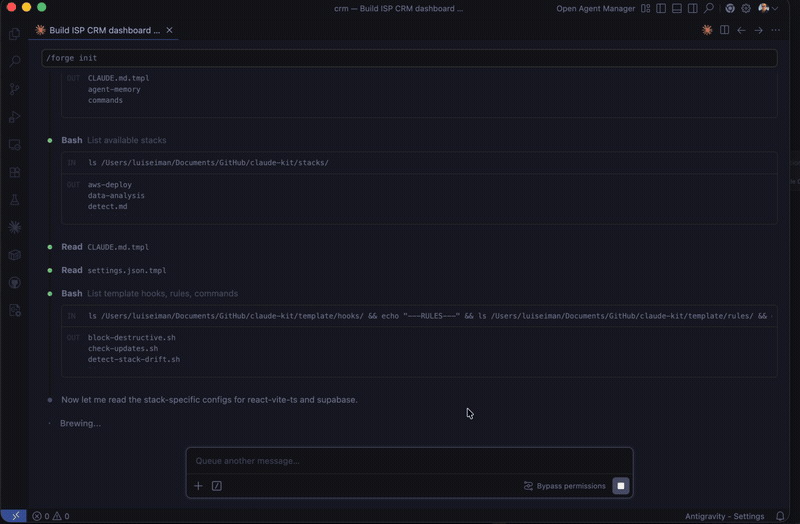Click the remote connection status bar icon
This screenshot has height=524, width=800.
tap(14, 516)
